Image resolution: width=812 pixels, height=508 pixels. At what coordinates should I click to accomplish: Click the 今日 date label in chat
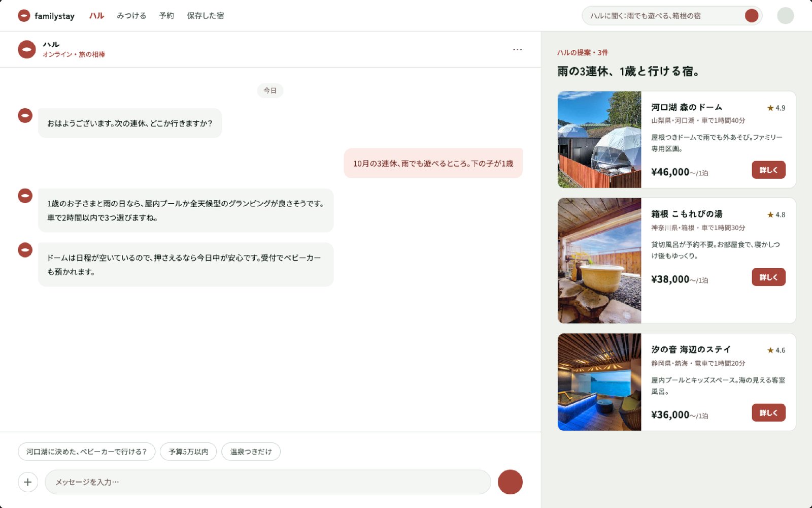pos(270,90)
